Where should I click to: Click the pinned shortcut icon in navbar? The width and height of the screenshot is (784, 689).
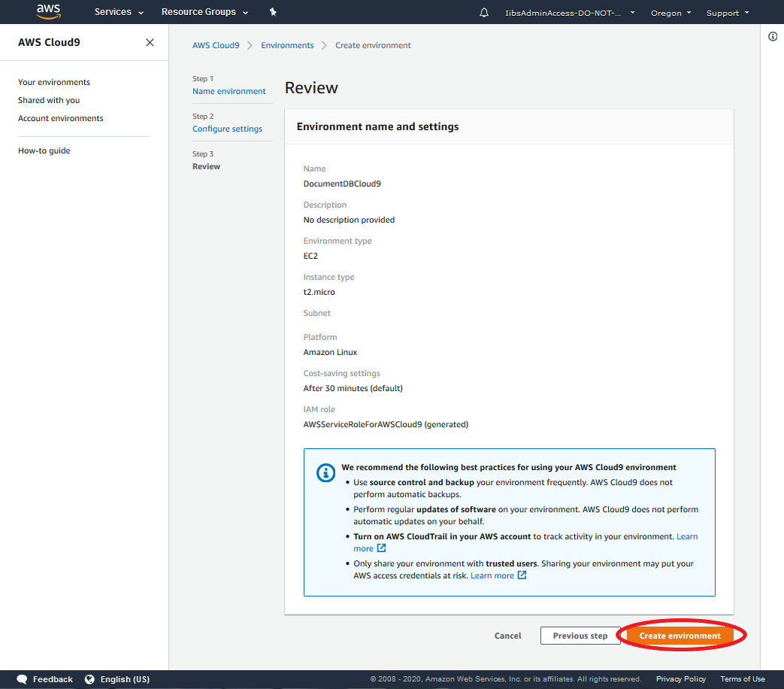[273, 12]
